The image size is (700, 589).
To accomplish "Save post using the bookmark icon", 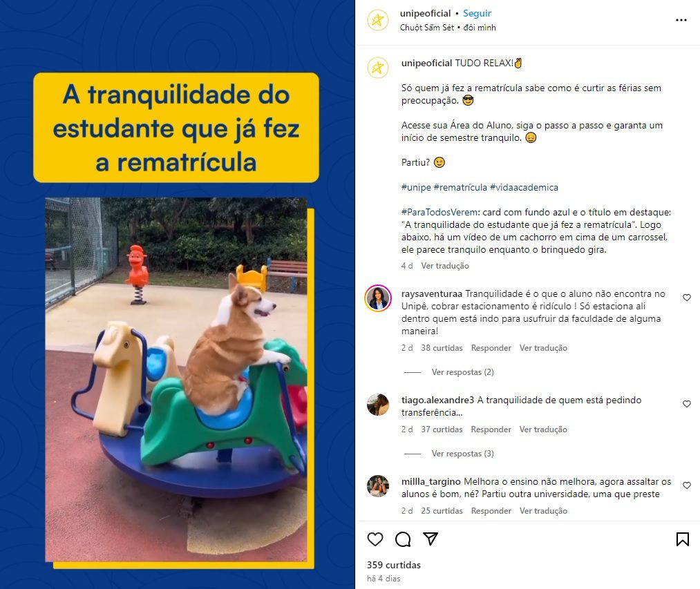I will (683, 539).
